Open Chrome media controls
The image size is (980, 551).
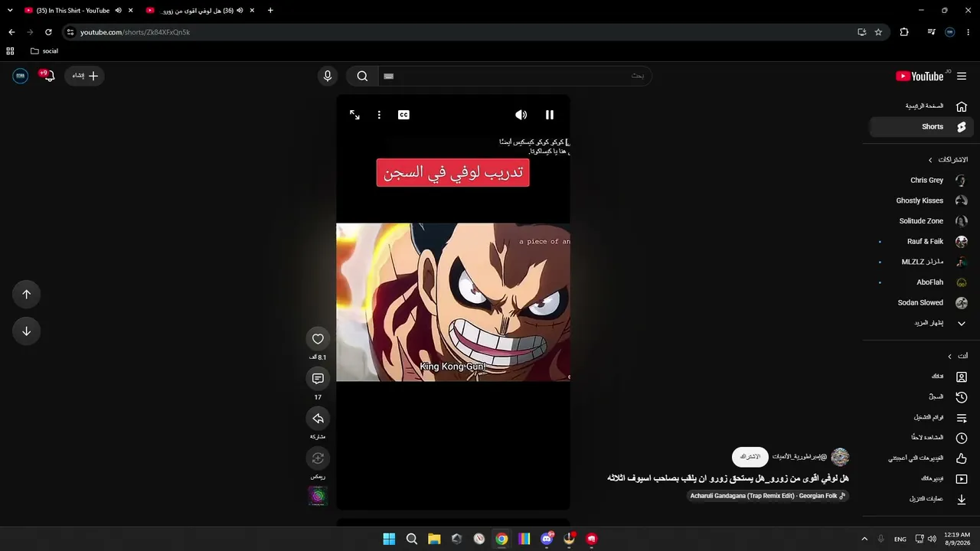(931, 32)
